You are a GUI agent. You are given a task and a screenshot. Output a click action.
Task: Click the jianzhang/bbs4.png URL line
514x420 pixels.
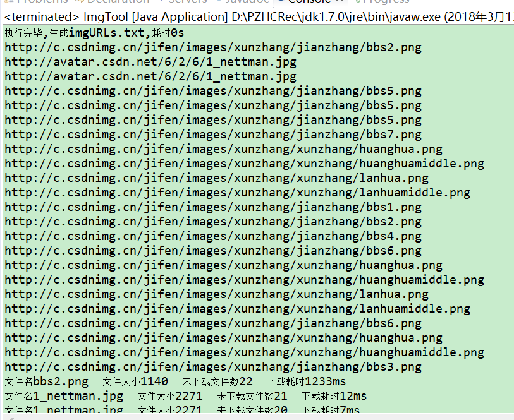213,236
